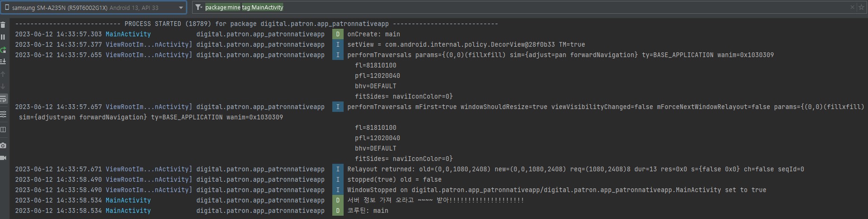
Task: Click the 'Relayout returned: old=(0,0,1080,2408)' message
Action: pos(576,169)
